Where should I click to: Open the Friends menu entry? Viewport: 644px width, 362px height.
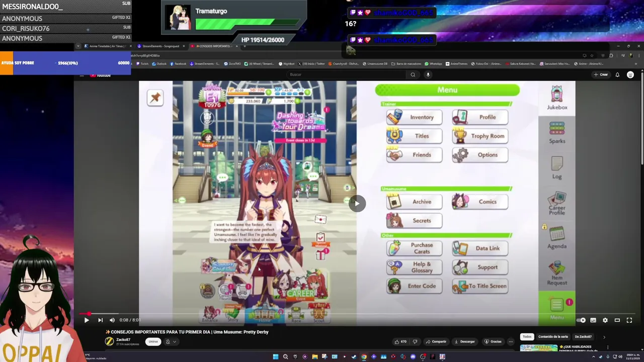coord(414,155)
